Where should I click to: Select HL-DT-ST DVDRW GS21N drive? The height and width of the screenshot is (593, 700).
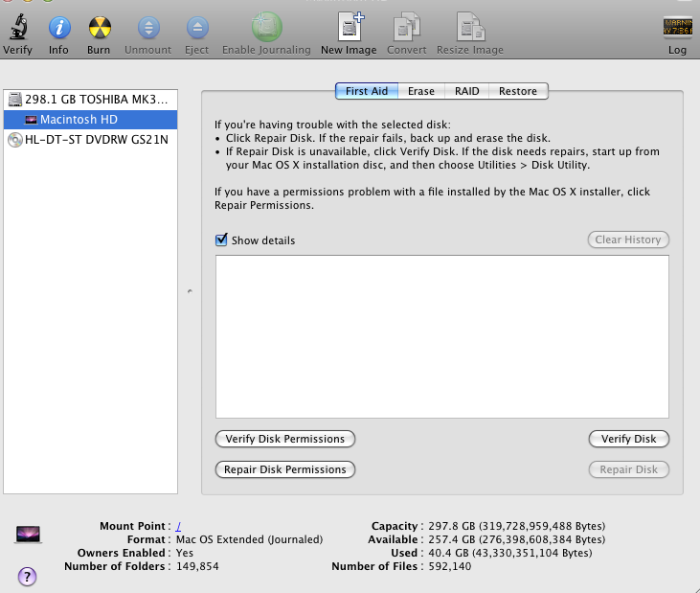click(90, 139)
